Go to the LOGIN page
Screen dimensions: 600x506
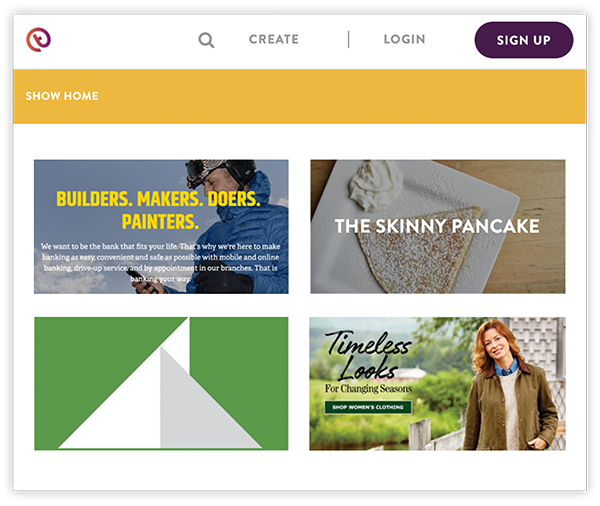pos(404,39)
